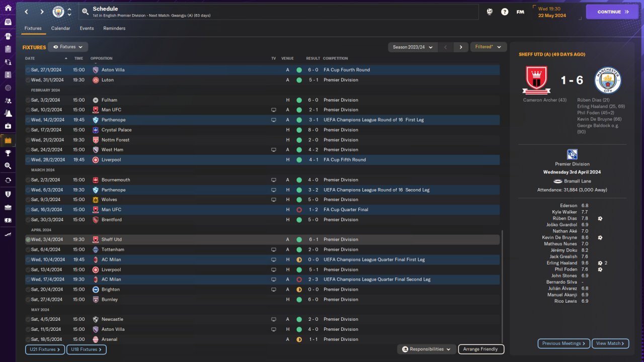Viewport: 644px width, 362px height.
Task: Expand the Responsibilities dropdown
Action: point(427,349)
